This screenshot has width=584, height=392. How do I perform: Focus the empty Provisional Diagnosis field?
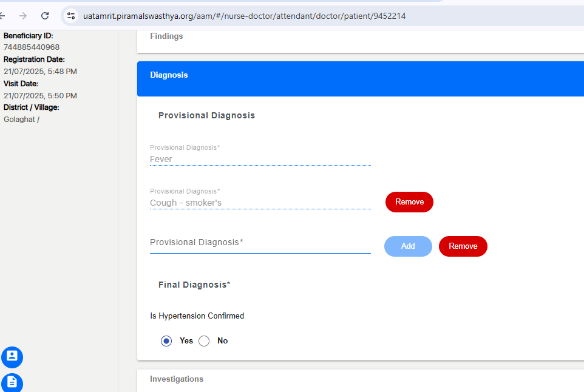pyautogui.click(x=260, y=243)
